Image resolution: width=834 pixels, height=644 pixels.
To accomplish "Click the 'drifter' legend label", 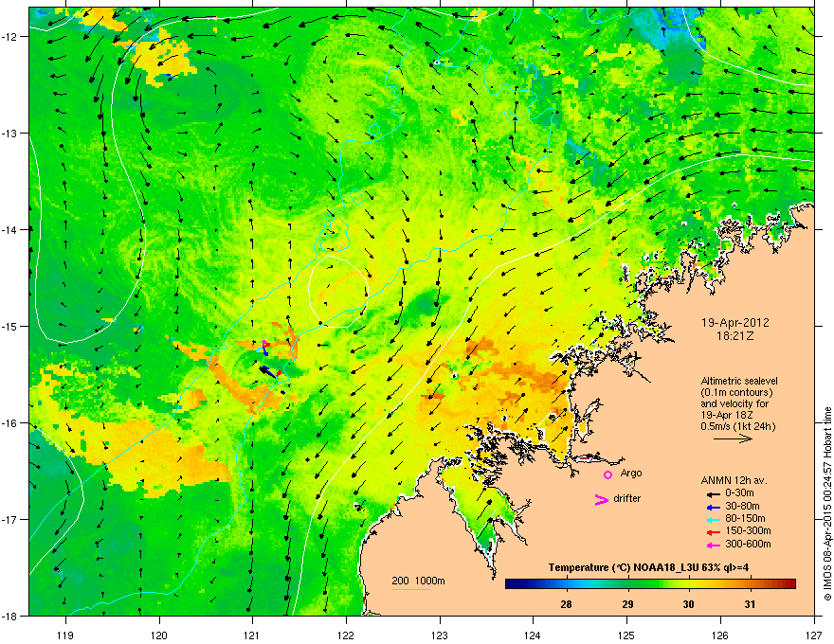I will tap(627, 498).
